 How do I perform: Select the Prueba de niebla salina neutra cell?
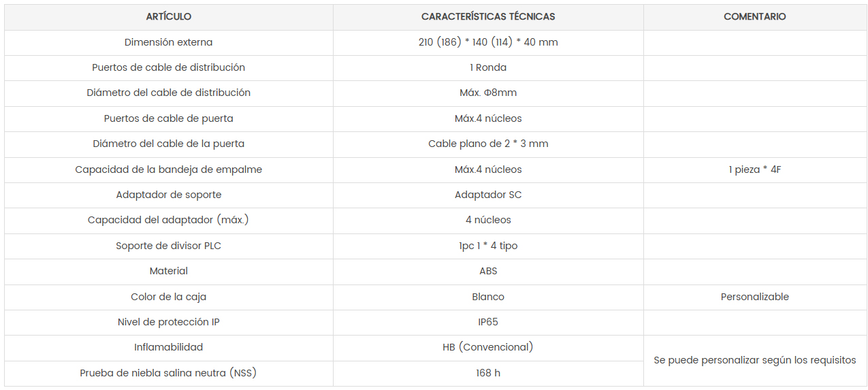coord(169,373)
